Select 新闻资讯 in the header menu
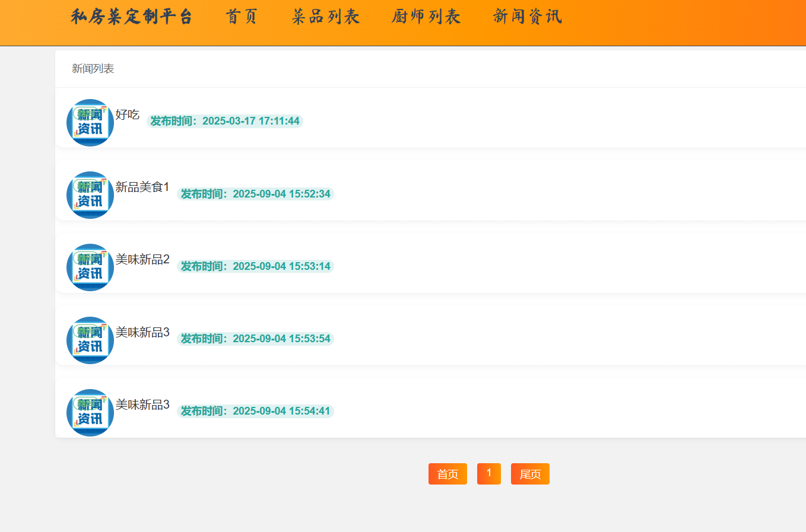 tap(528, 17)
